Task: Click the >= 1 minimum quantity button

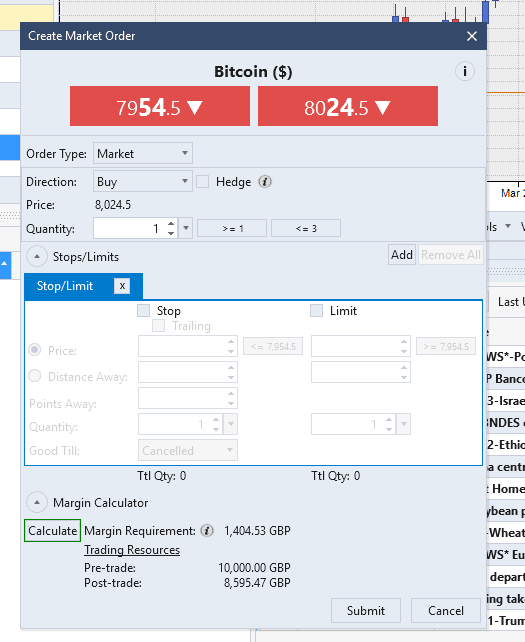Action: click(x=232, y=228)
